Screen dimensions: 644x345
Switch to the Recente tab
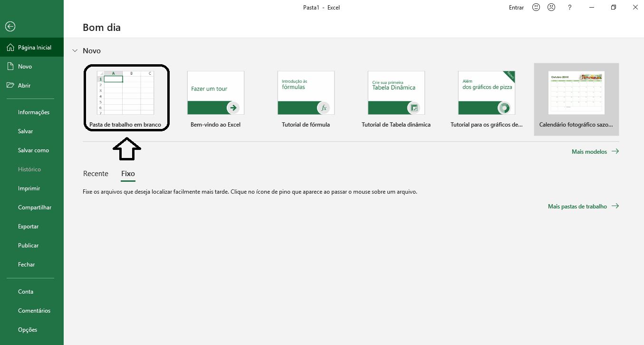coord(96,174)
